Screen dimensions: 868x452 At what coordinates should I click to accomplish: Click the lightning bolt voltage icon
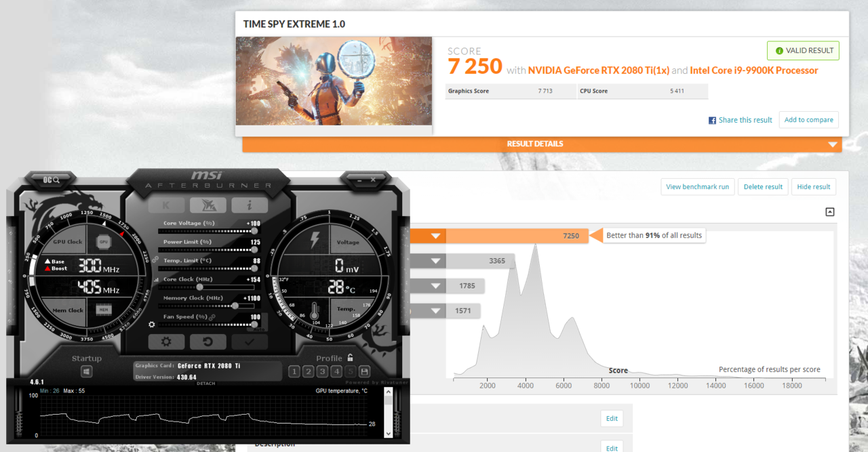[315, 241]
